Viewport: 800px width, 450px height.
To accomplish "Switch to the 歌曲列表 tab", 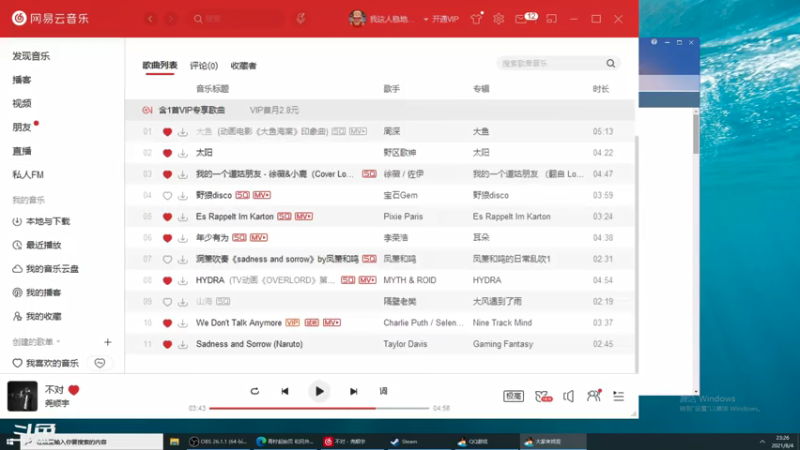I will pyautogui.click(x=160, y=65).
